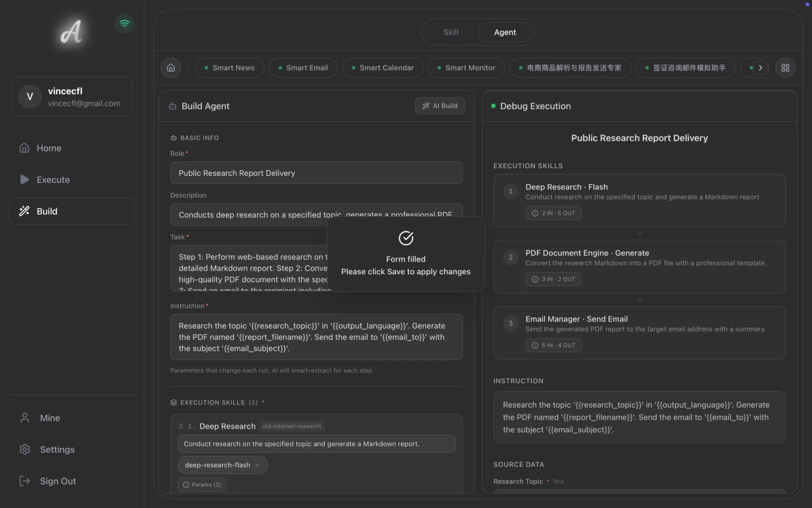Click step number 3 circle in Debug Execution

511,324
